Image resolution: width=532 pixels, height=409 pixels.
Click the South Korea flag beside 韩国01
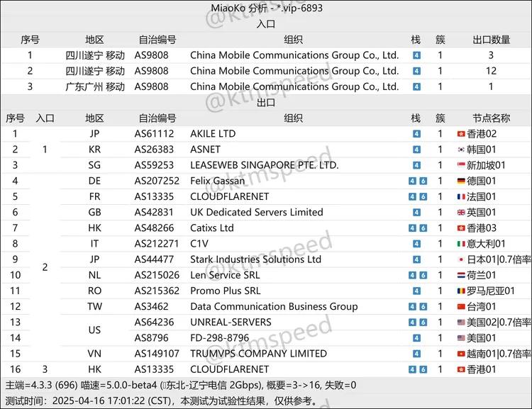pyautogui.click(x=461, y=150)
